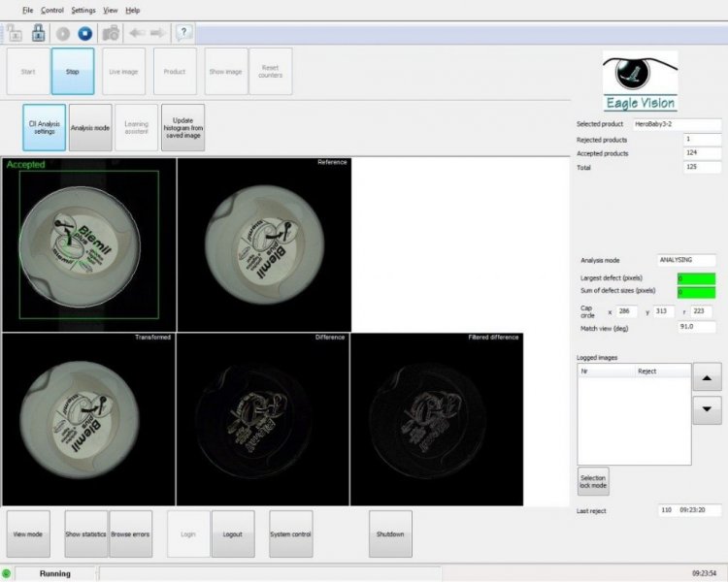This screenshot has height=582, width=728.
Task: Click the blue stop icon in toolbar
Action: click(85, 33)
